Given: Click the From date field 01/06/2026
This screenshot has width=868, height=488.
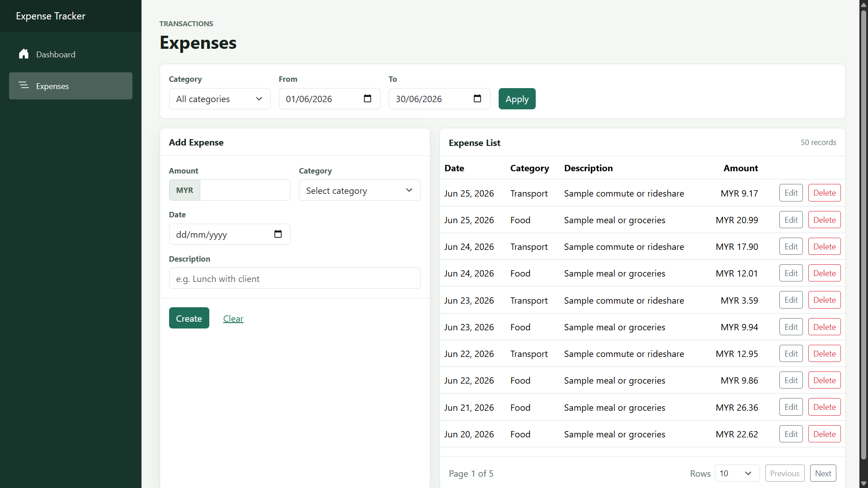Looking at the screenshot, I should [x=330, y=99].
